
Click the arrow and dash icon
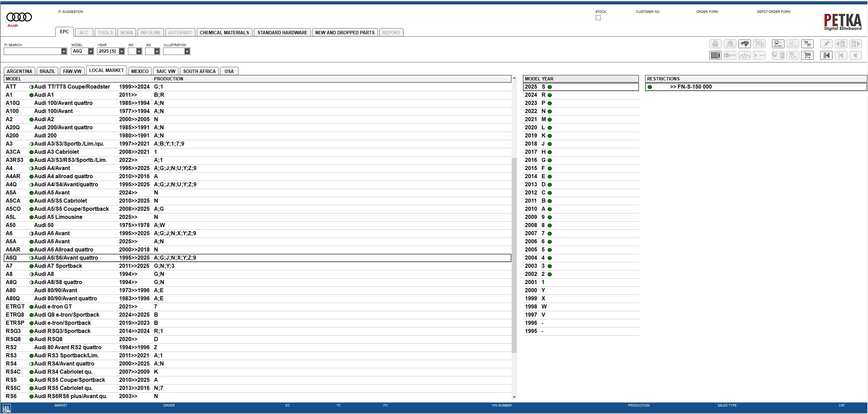click(x=759, y=55)
